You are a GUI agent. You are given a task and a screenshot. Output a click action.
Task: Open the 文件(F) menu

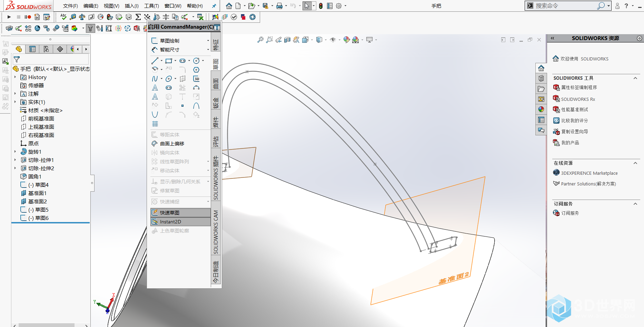tap(70, 6)
